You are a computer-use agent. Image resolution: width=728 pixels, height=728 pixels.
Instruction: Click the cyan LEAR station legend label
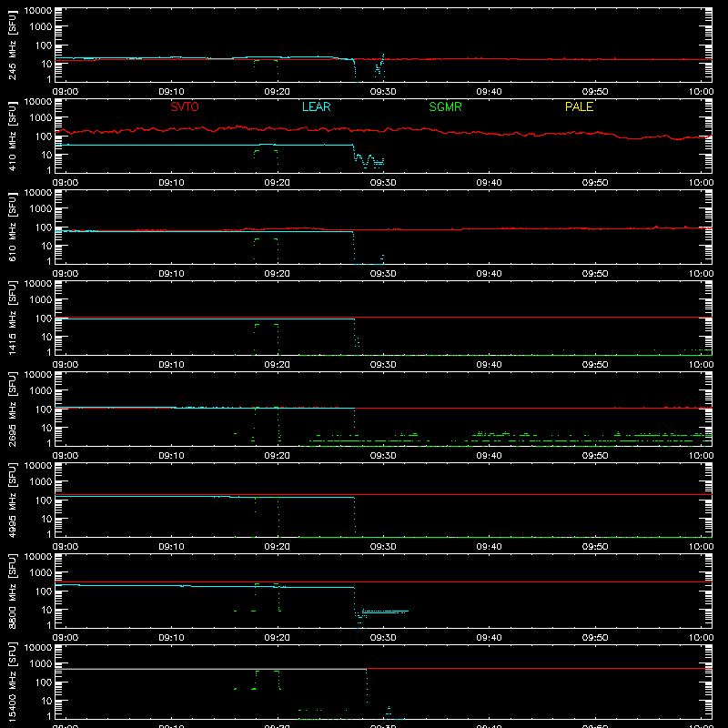click(x=316, y=106)
